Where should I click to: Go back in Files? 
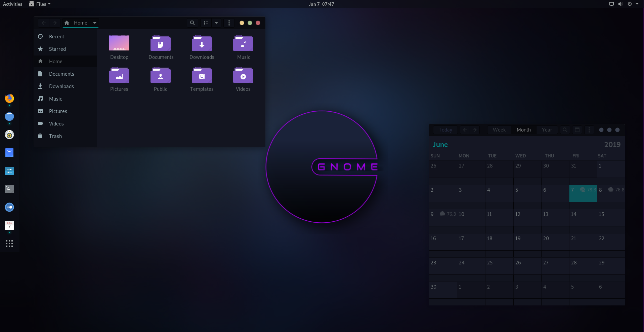(x=44, y=23)
